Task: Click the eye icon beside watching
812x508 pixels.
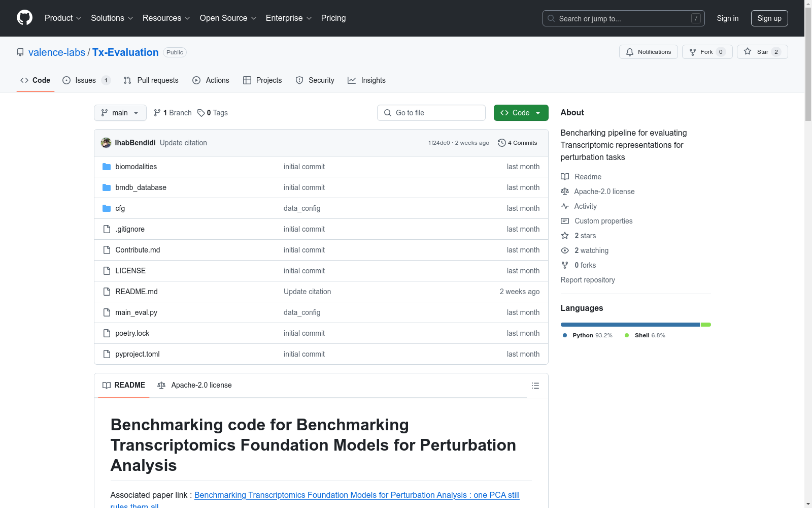Action: [x=565, y=250]
